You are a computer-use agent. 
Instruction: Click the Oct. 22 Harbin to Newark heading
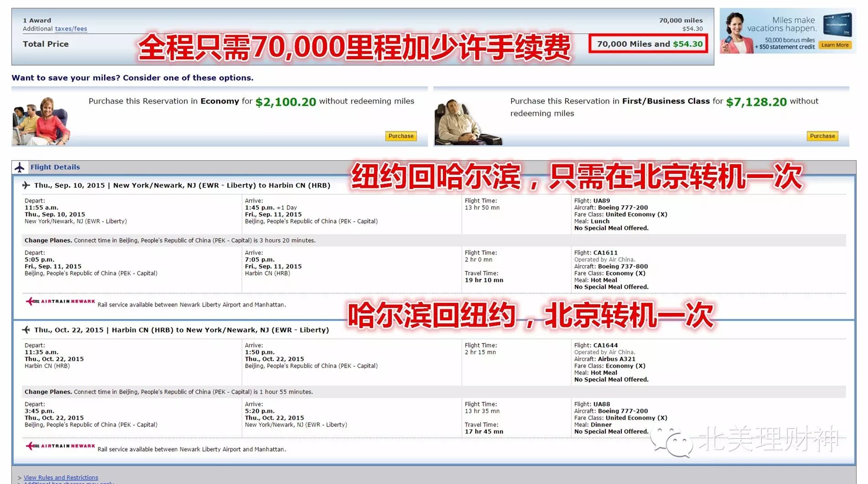[x=182, y=330]
